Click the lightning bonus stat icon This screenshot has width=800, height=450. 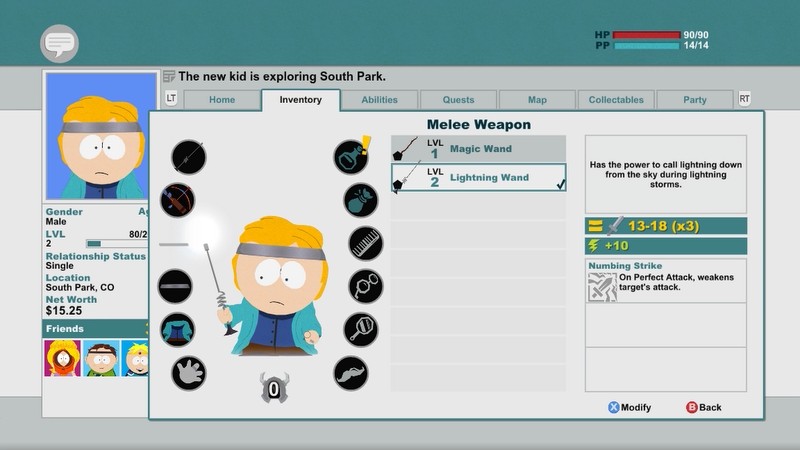pyautogui.click(x=593, y=245)
